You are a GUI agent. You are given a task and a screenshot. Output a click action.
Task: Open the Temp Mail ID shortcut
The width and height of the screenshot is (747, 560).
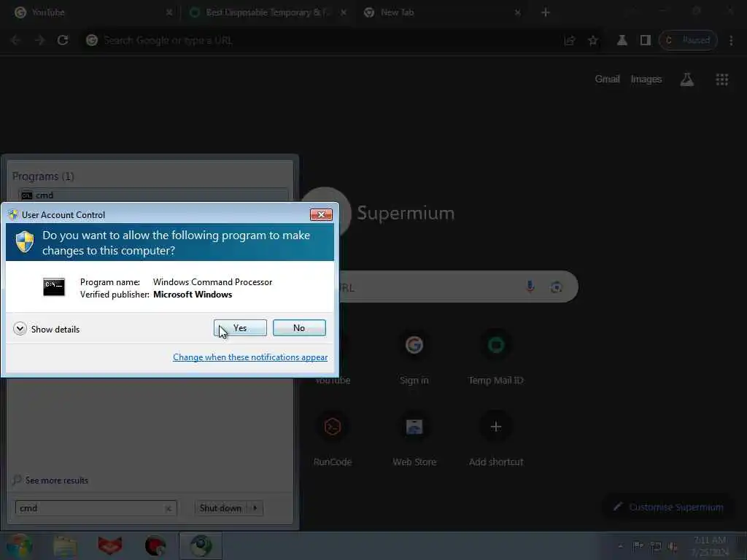pyautogui.click(x=495, y=356)
